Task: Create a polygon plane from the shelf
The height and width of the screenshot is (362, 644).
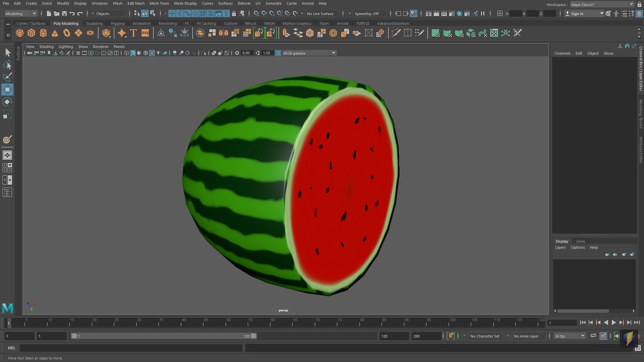Action: pos(78,33)
